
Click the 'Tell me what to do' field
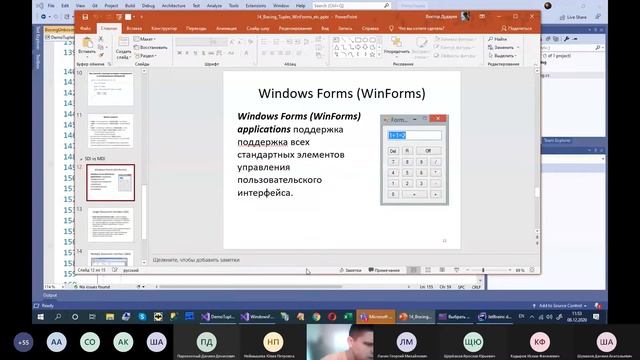tap(421, 29)
